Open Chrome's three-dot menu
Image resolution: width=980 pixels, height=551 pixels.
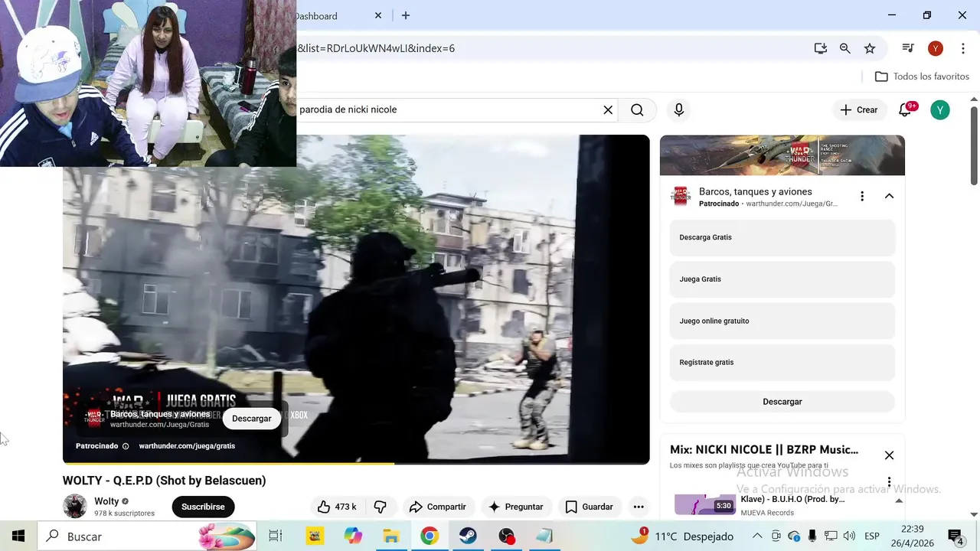point(963,48)
